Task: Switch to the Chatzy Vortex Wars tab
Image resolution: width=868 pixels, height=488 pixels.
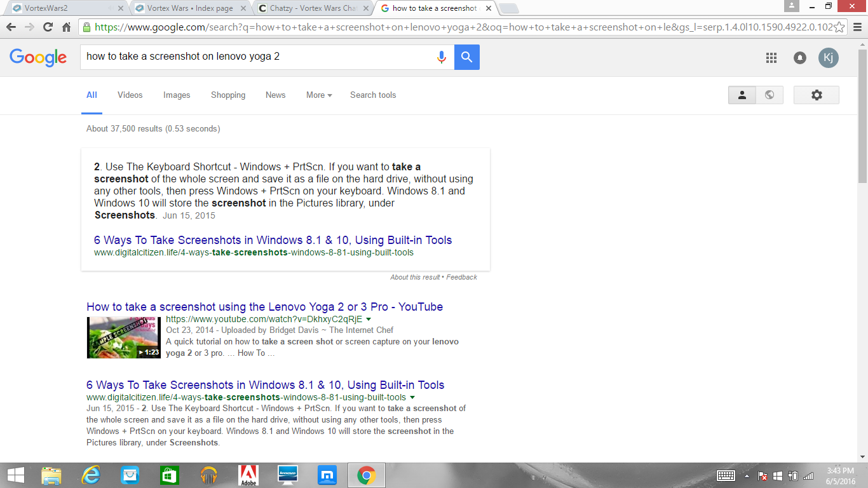Action: pos(313,8)
